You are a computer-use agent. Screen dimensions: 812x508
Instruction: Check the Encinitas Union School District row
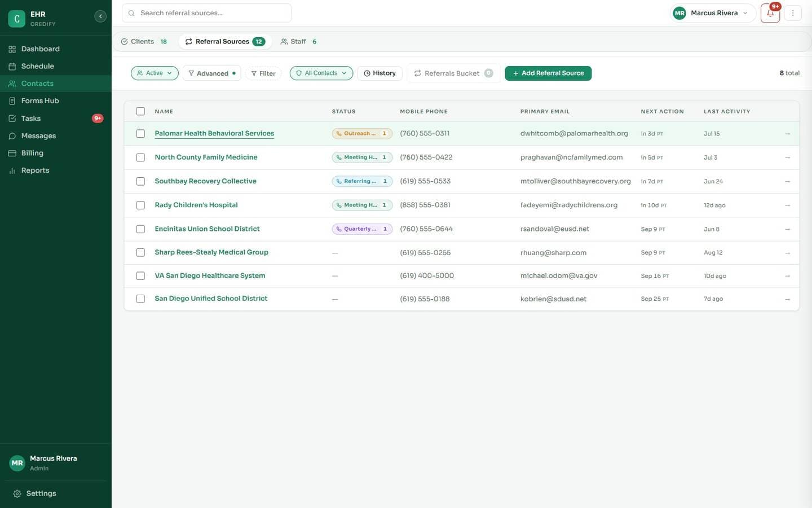click(140, 229)
